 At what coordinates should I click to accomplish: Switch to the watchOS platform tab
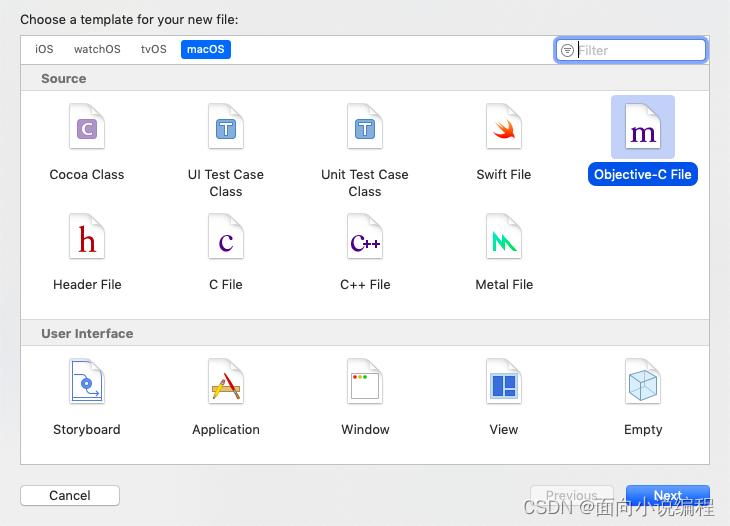point(97,49)
